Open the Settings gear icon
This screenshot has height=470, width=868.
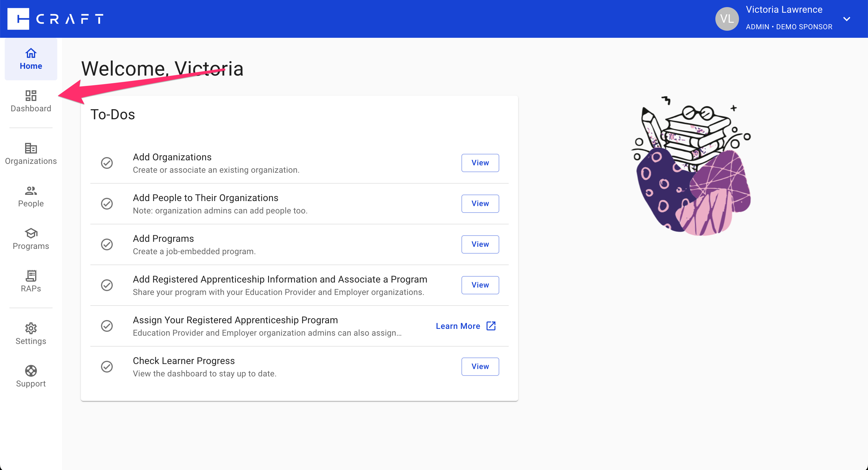(x=31, y=328)
